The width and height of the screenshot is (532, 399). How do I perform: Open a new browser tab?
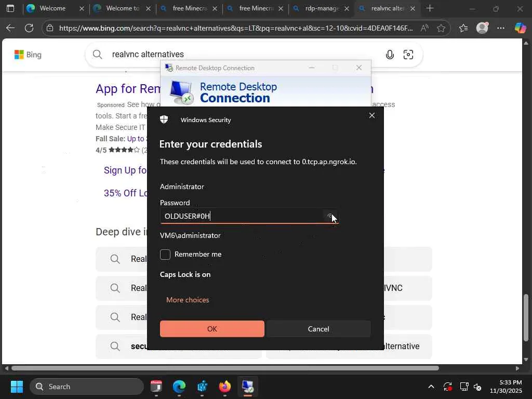(430, 8)
